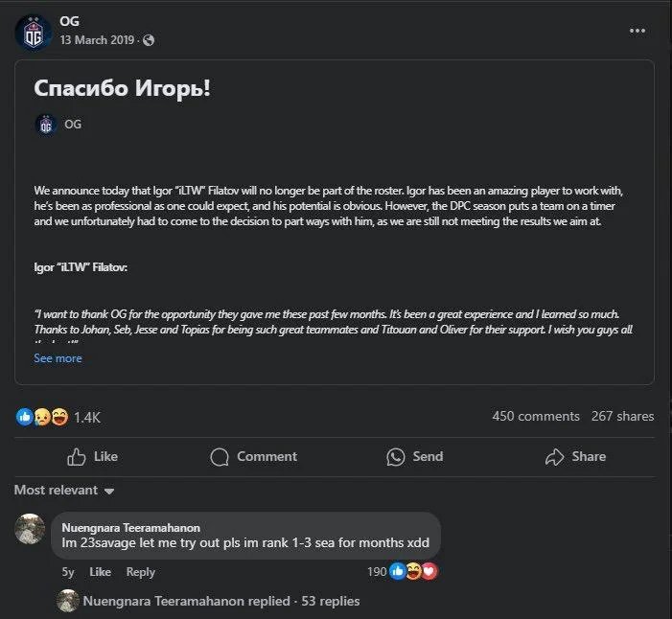Click the post reaction emoji icons

point(42,417)
